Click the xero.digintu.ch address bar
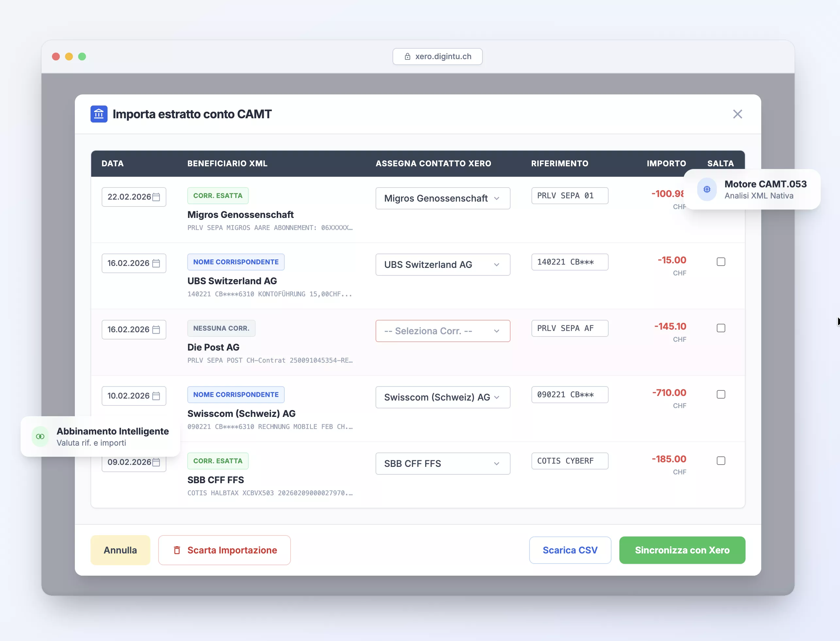 coord(437,57)
